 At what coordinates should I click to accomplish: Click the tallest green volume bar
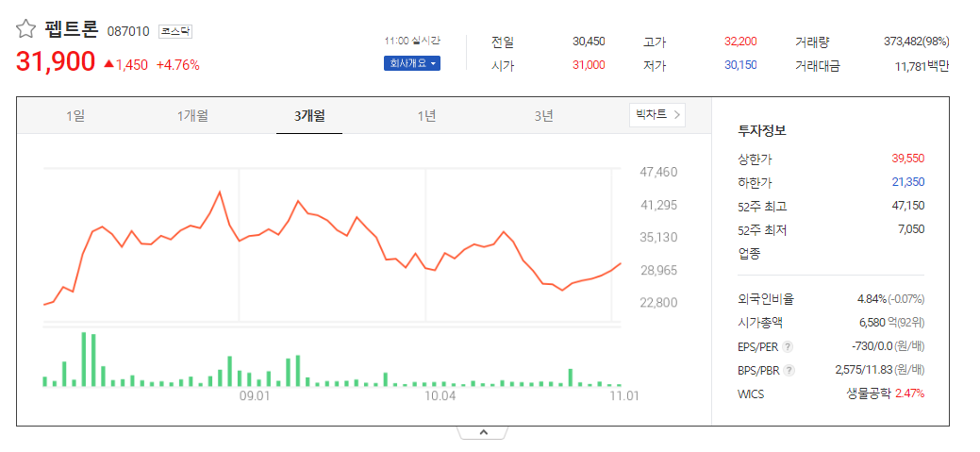coord(84,359)
